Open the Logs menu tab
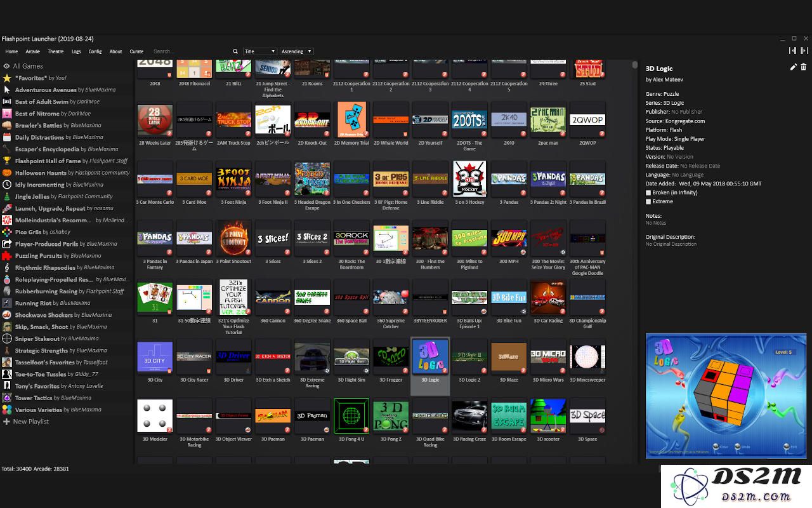Image resolution: width=812 pixels, height=508 pixels. (76, 51)
